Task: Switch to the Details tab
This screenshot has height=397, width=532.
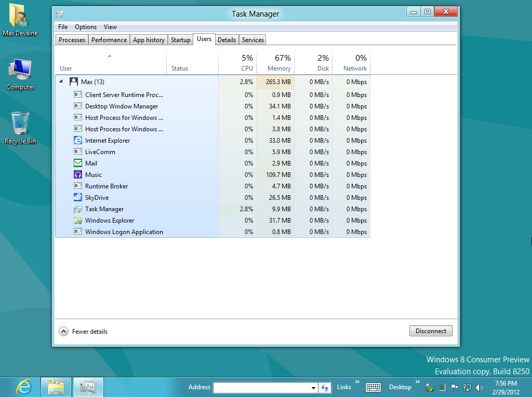Action: 227,39
